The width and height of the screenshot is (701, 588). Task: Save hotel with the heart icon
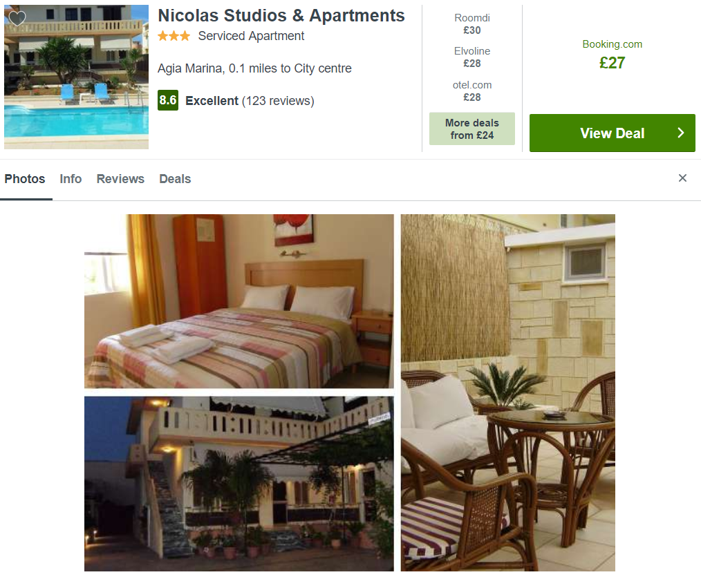(17, 19)
